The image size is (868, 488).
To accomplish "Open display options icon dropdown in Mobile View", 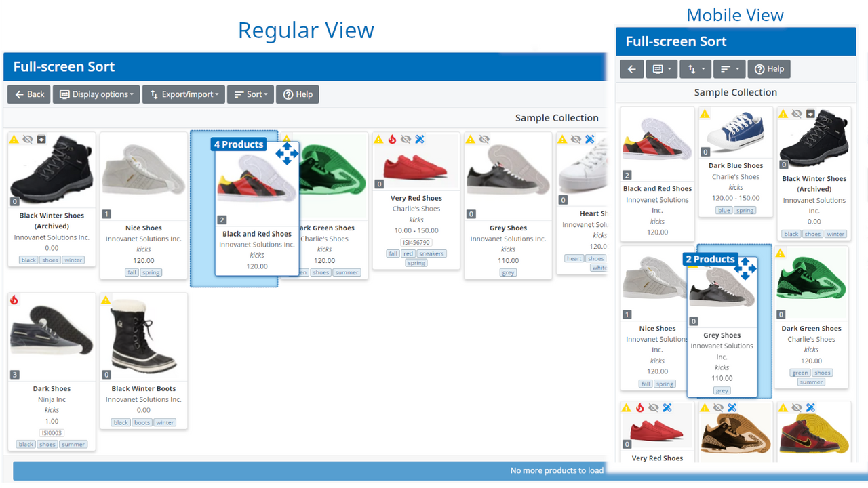I will pos(661,69).
